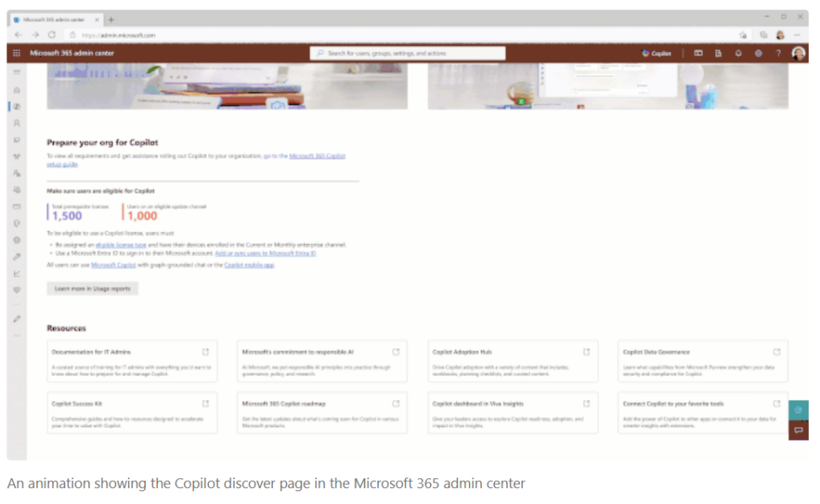Open the Microsoft Copilot link
The width and height of the screenshot is (820, 504).
pos(114,266)
